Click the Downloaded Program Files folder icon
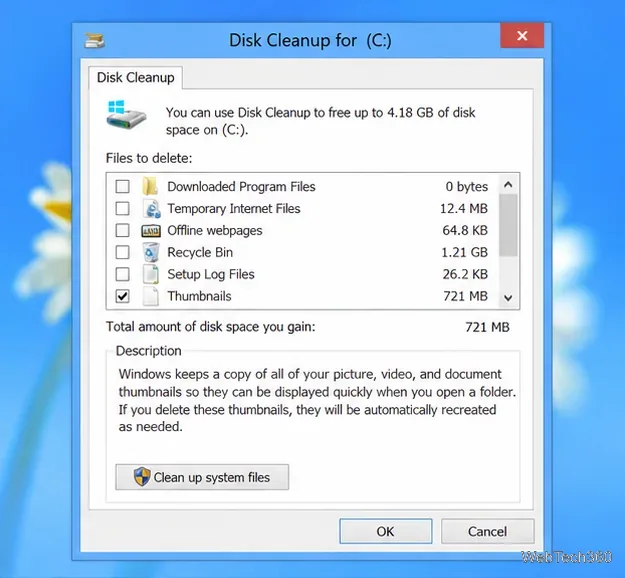The image size is (625, 578). (x=150, y=186)
